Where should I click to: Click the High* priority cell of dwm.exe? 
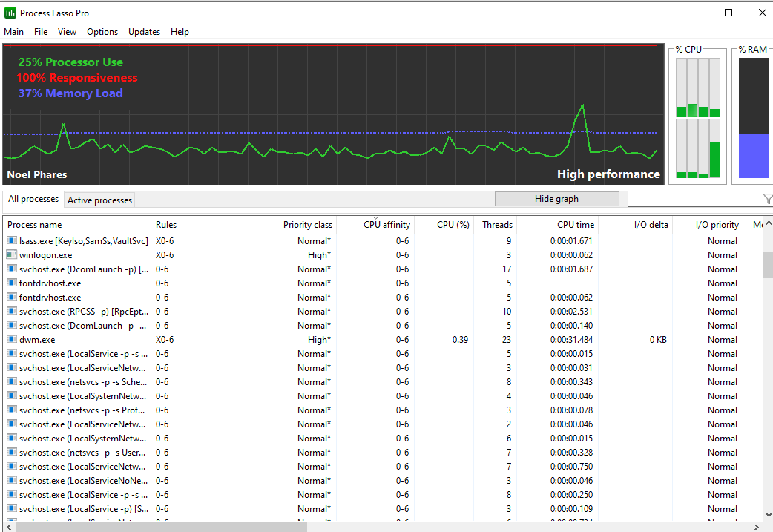(x=319, y=340)
